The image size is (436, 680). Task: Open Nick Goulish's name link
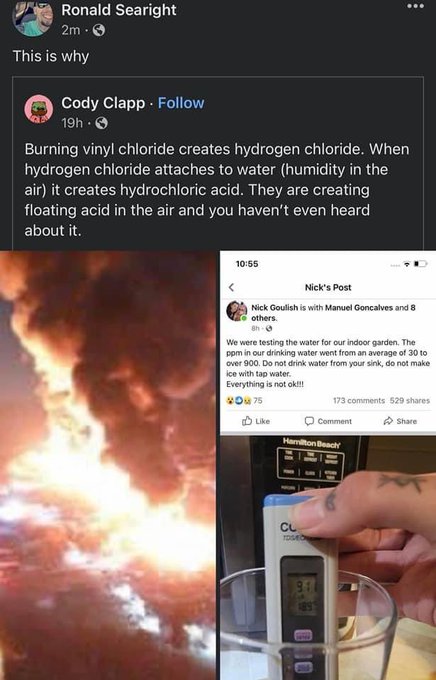pos(275,307)
